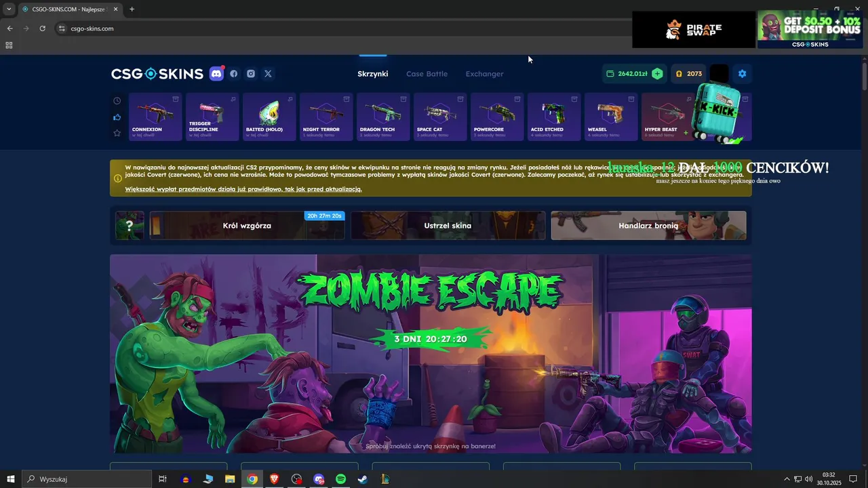
Task: Click the Acid Etched drop card
Action: coord(554,117)
